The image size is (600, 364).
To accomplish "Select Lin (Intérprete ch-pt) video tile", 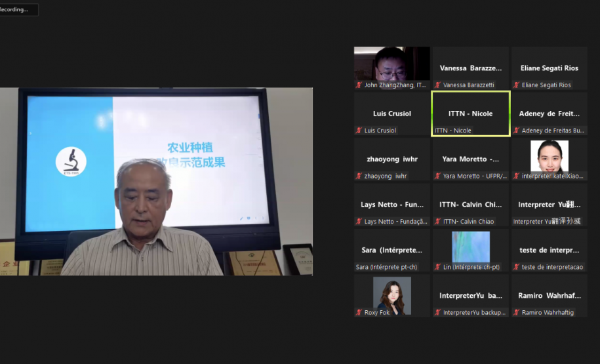I will click(470, 247).
